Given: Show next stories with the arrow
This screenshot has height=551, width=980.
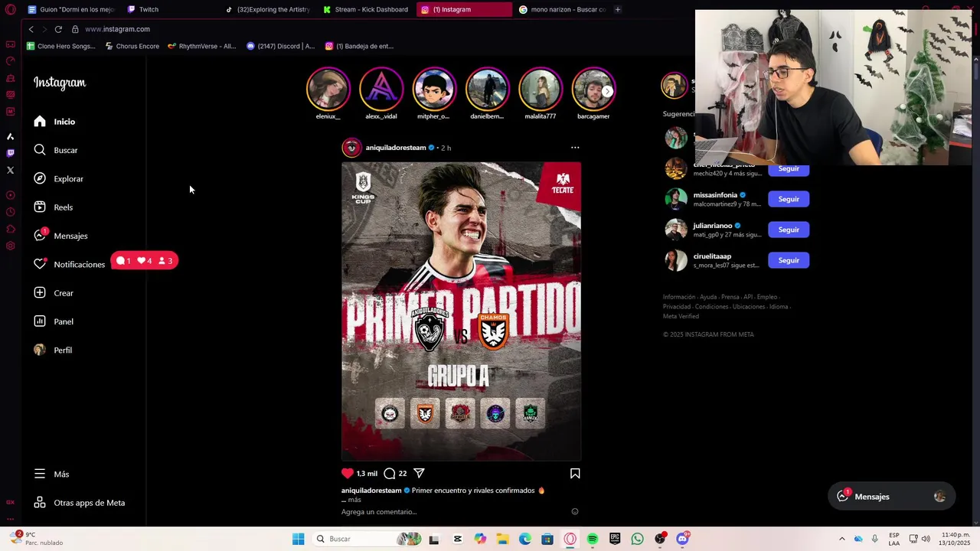Looking at the screenshot, I should [607, 91].
